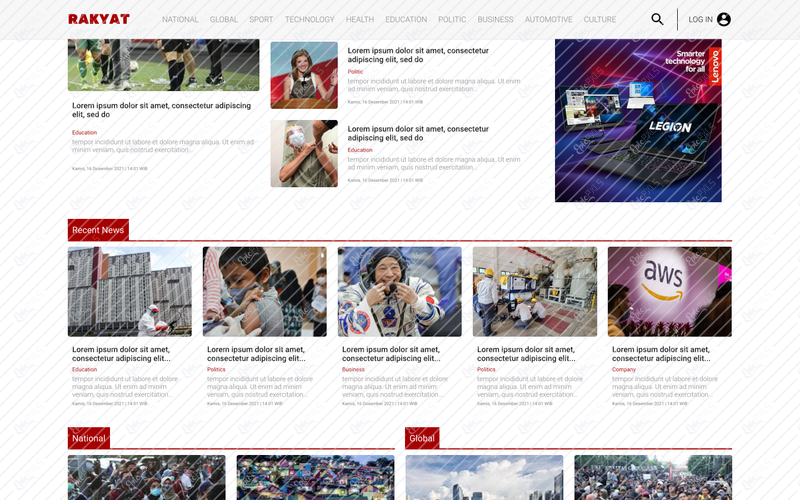The image size is (800, 500).
Task: Select Education tag under soccer article
Action: (84, 133)
